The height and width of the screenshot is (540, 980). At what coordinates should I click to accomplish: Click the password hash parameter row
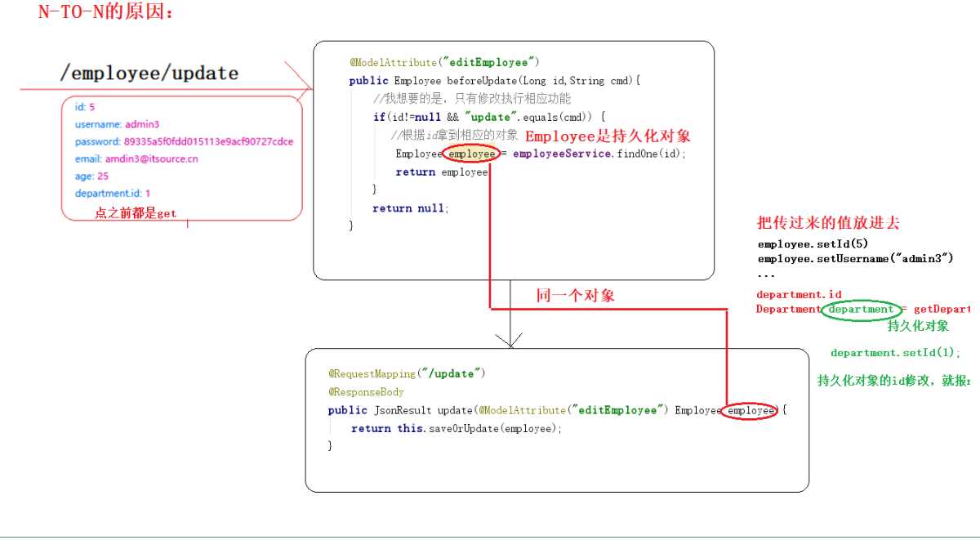[184, 141]
